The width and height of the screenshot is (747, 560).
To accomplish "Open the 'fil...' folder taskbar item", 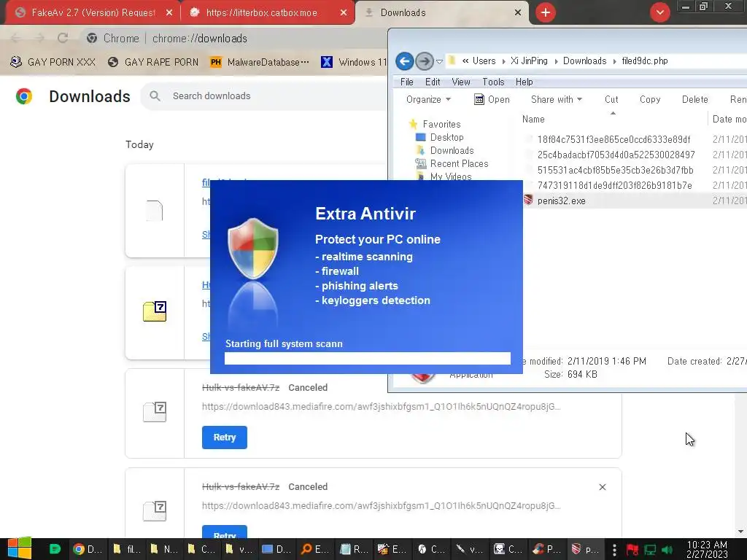I will (x=125, y=549).
